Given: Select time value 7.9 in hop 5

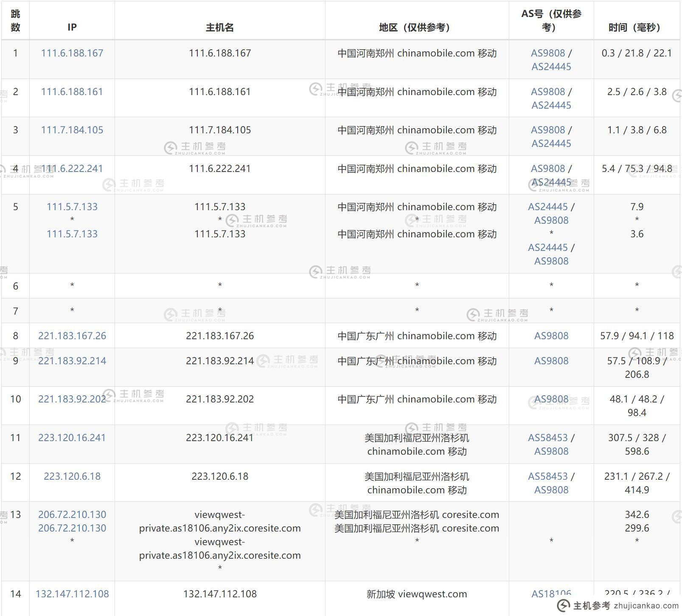Looking at the screenshot, I should coord(637,207).
